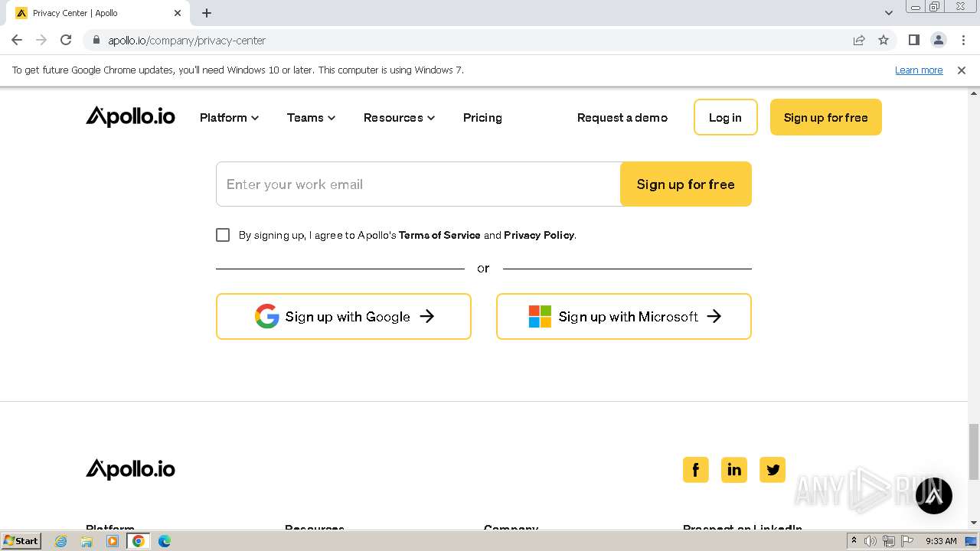The width and height of the screenshot is (980, 551).
Task: Click header Sign up for free button
Action: (825, 117)
